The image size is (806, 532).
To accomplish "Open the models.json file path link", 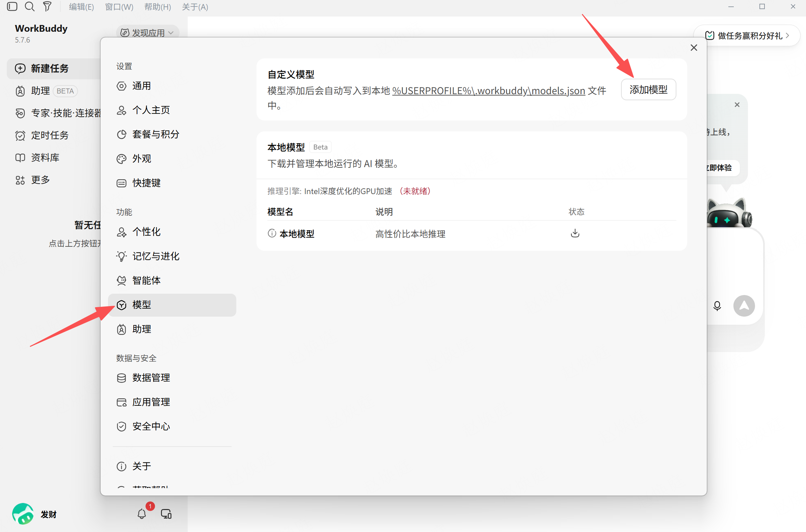I will 488,91.
